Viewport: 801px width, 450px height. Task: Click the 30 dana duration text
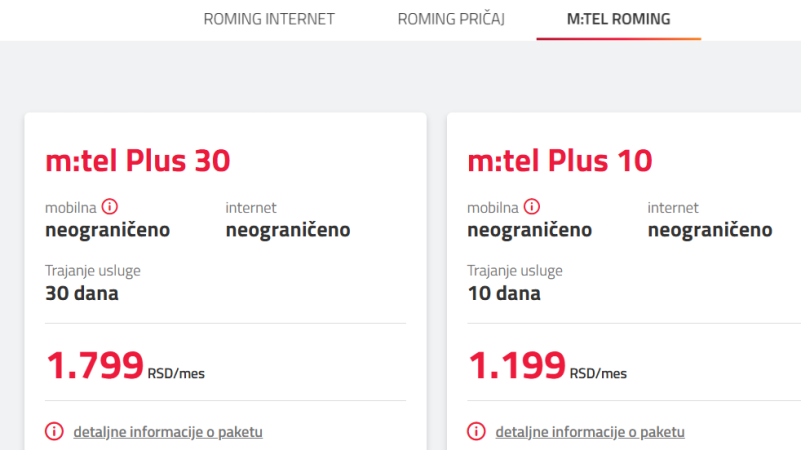(x=82, y=294)
